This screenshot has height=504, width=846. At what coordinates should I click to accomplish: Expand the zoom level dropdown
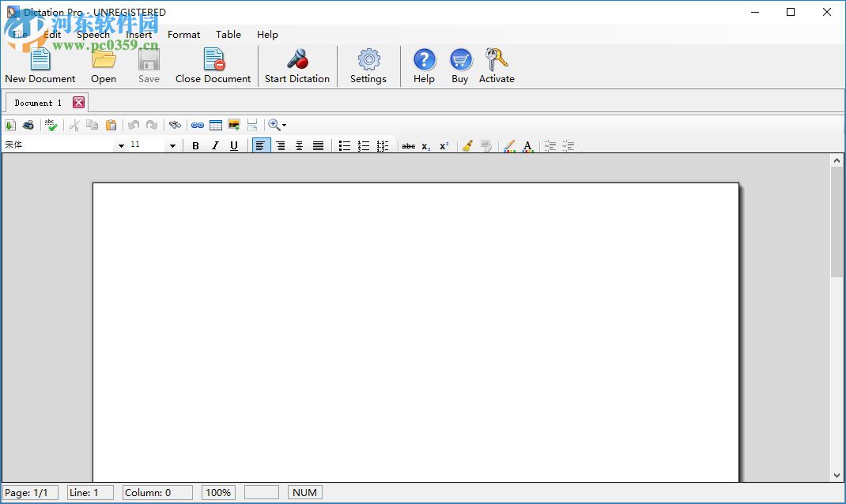point(284,124)
